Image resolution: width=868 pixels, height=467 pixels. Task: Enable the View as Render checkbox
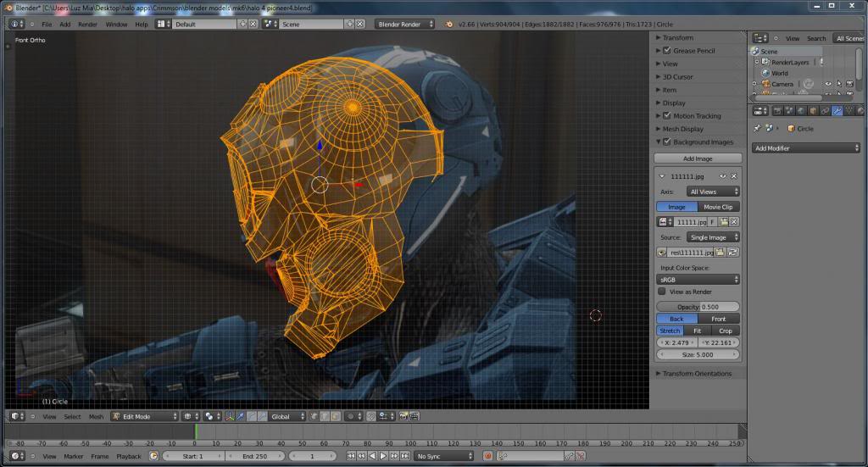tap(663, 292)
